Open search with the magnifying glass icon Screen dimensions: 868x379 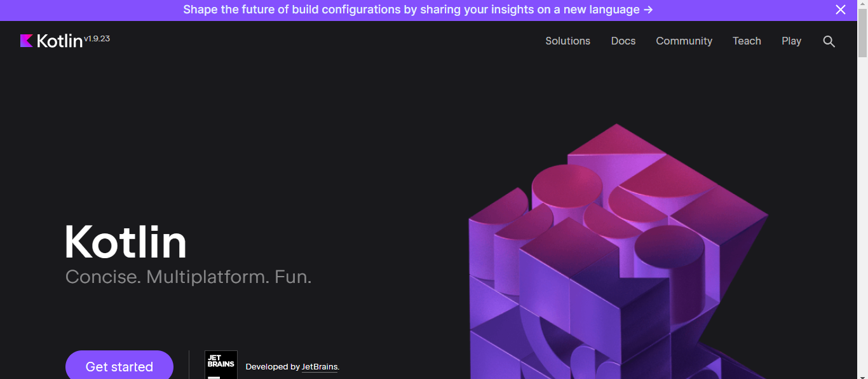(x=829, y=41)
